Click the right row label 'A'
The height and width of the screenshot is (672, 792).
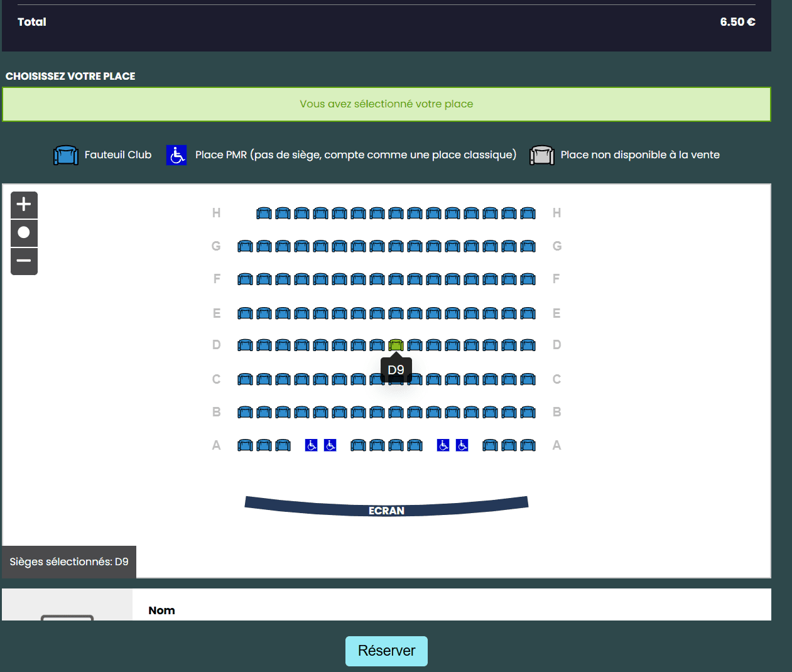(x=556, y=445)
